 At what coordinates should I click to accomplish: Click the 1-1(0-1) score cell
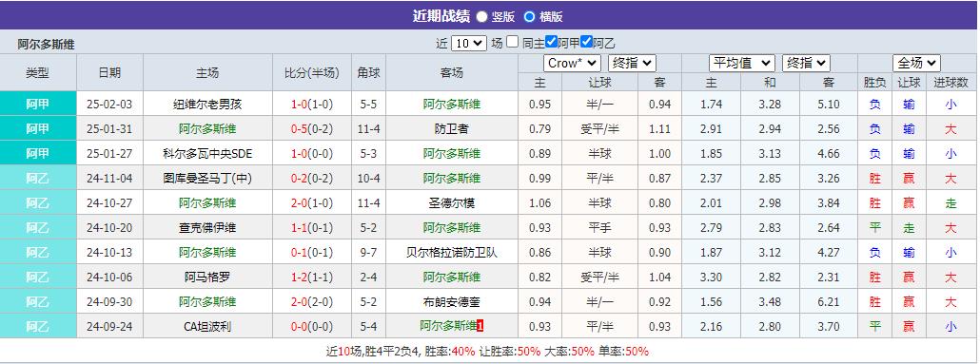point(312,228)
